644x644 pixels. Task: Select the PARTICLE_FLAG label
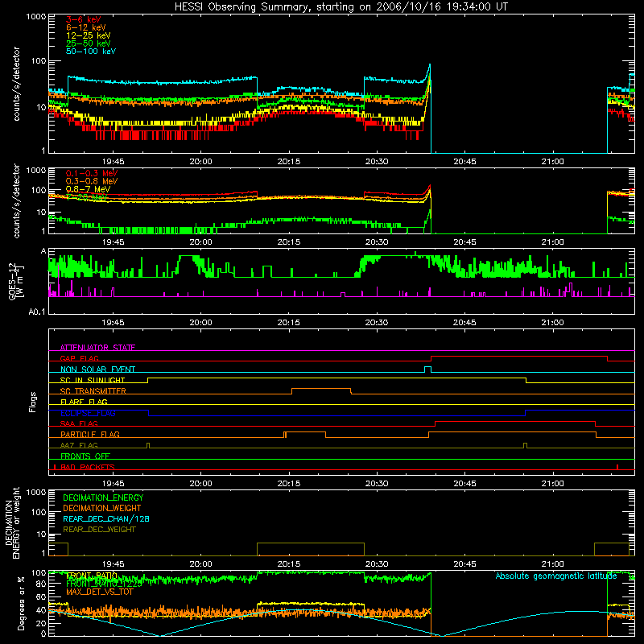90,434
